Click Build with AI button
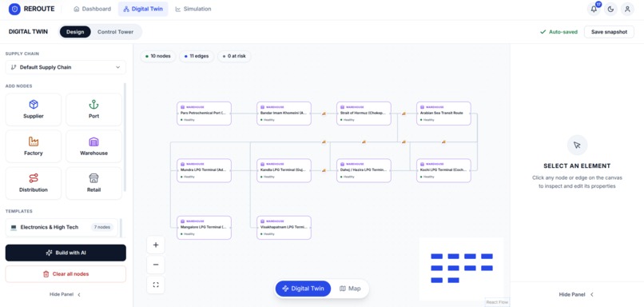This screenshot has height=307, width=644. pos(66,253)
